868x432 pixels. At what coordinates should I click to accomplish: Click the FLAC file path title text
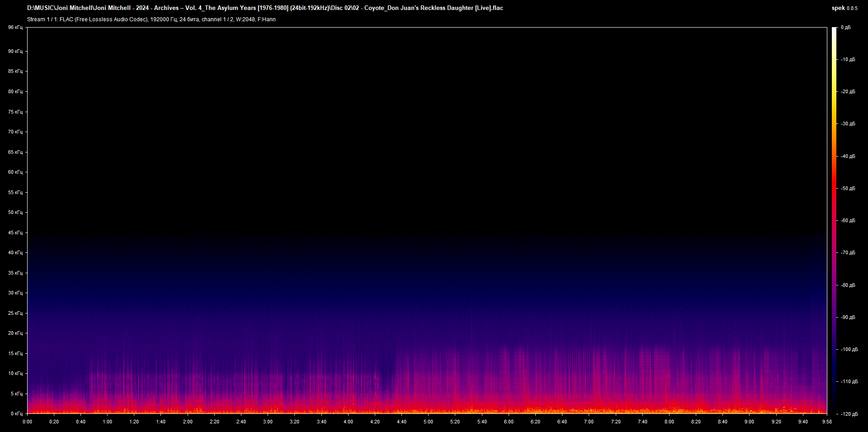click(265, 8)
